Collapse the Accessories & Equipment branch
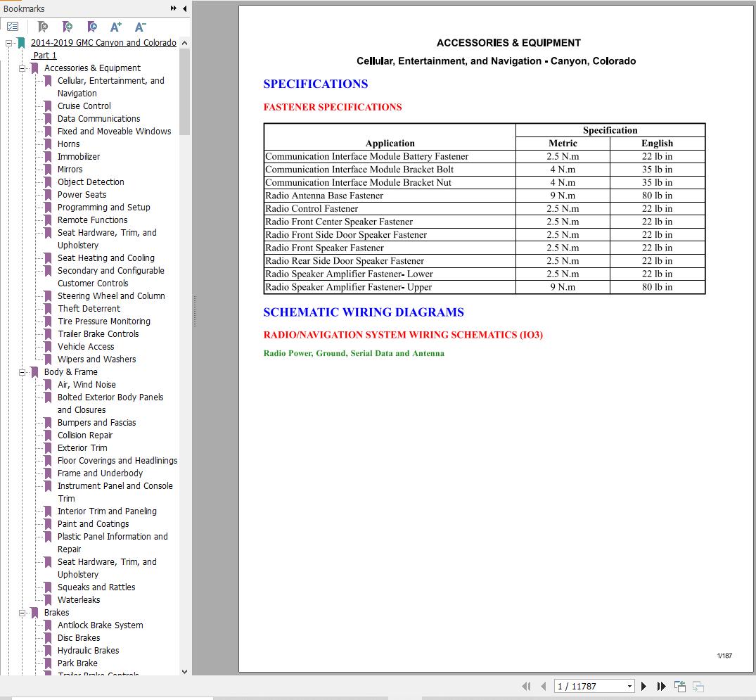The height and width of the screenshot is (700, 756). coord(22,68)
